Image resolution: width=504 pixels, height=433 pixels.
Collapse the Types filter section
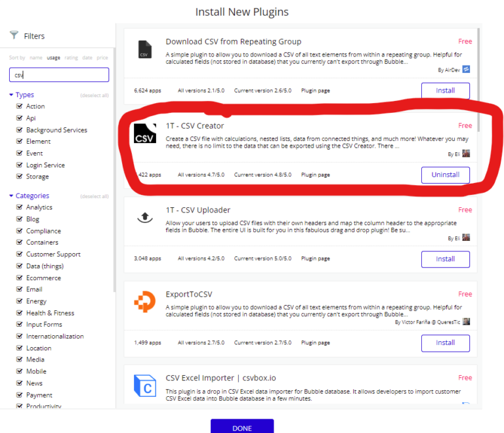pos(11,95)
